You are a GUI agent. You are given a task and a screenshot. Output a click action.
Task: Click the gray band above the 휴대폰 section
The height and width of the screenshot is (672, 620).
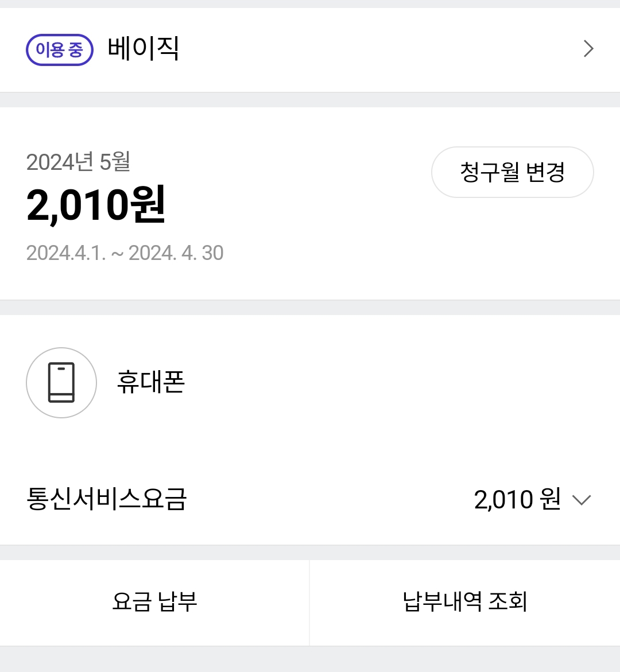(x=310, y=308)
